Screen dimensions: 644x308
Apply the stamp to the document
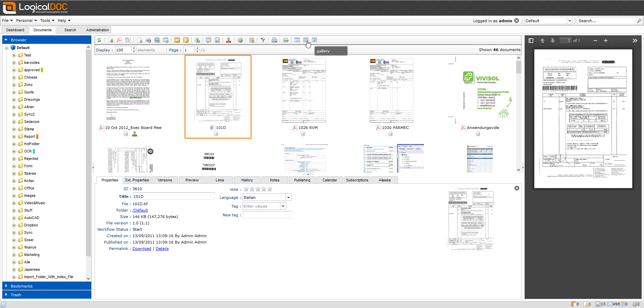229,40
